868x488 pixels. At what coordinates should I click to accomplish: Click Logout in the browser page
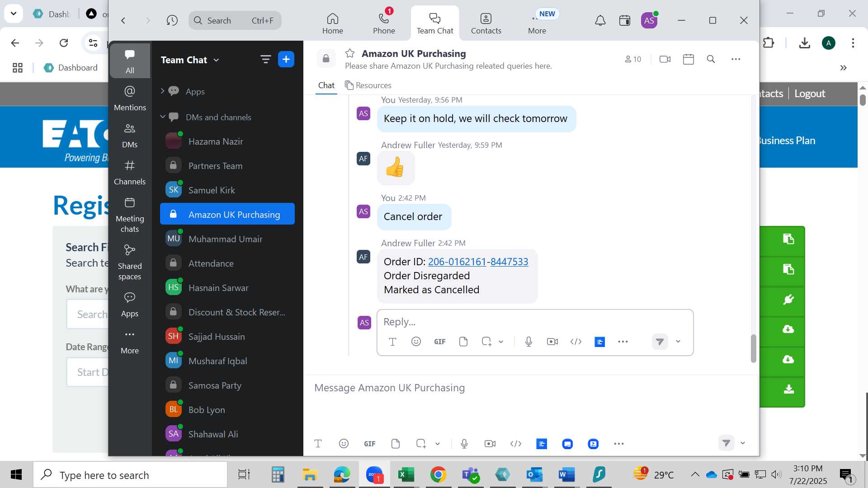pos(810,94)
